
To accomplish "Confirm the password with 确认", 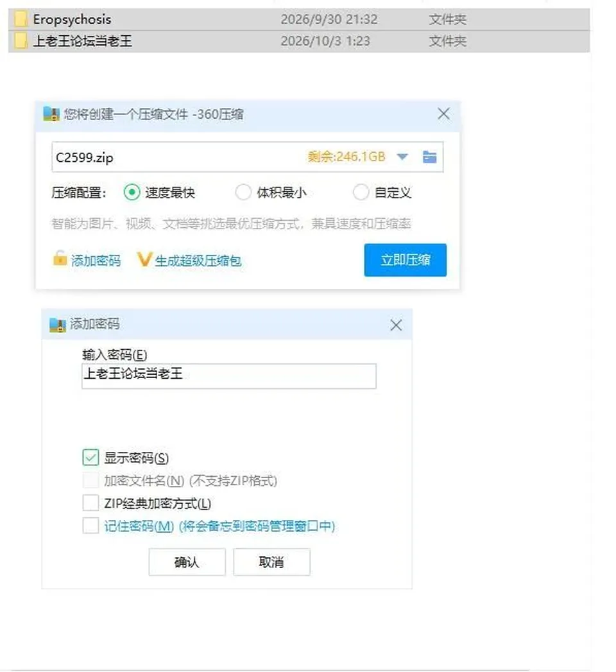I will click(187, 562).
